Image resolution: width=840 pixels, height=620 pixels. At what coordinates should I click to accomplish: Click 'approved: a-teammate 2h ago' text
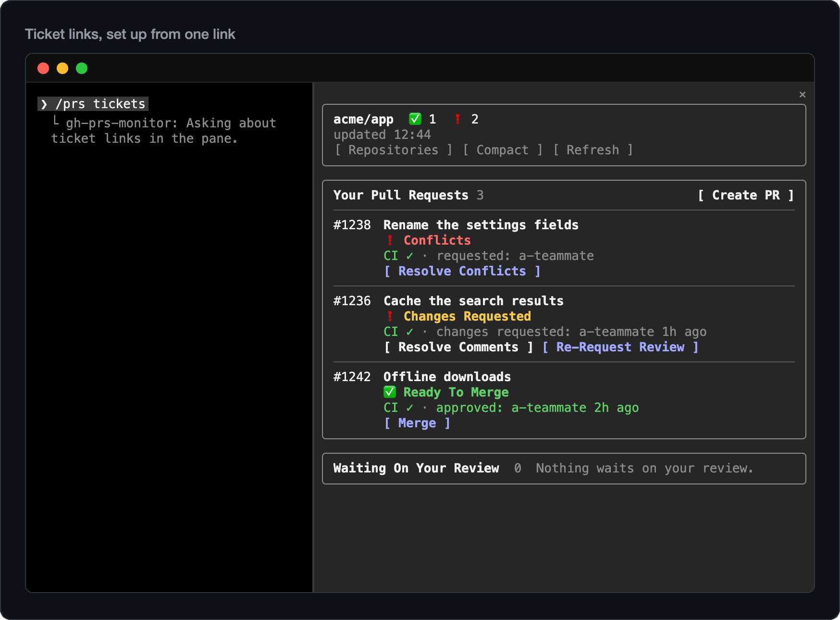tap(537, 408)
